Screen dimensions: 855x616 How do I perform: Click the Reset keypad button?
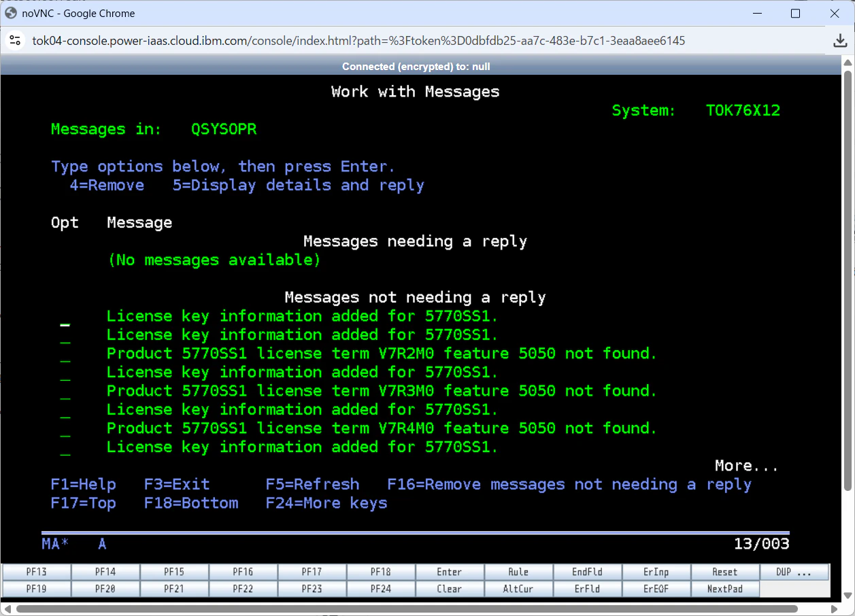click(x=725, y=572)
